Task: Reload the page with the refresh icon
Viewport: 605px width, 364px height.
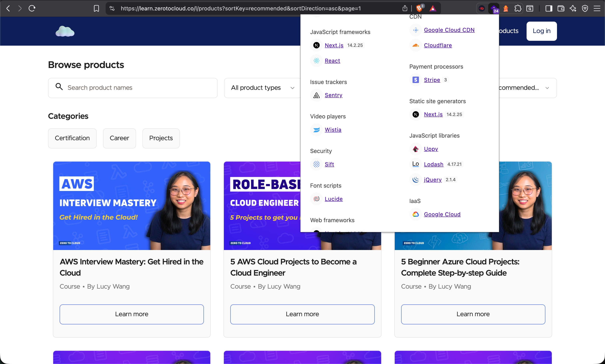Action: (x=32, y=9)
